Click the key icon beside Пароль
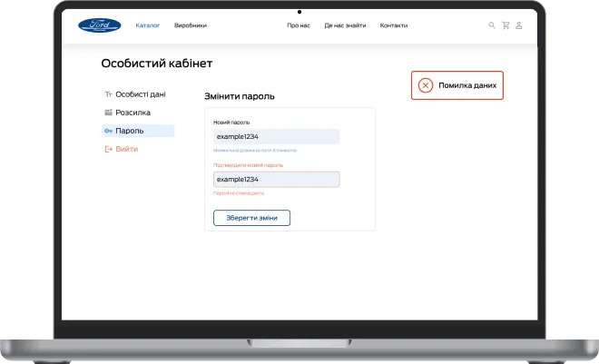This screenshot has width=599, height=364. 108,131
